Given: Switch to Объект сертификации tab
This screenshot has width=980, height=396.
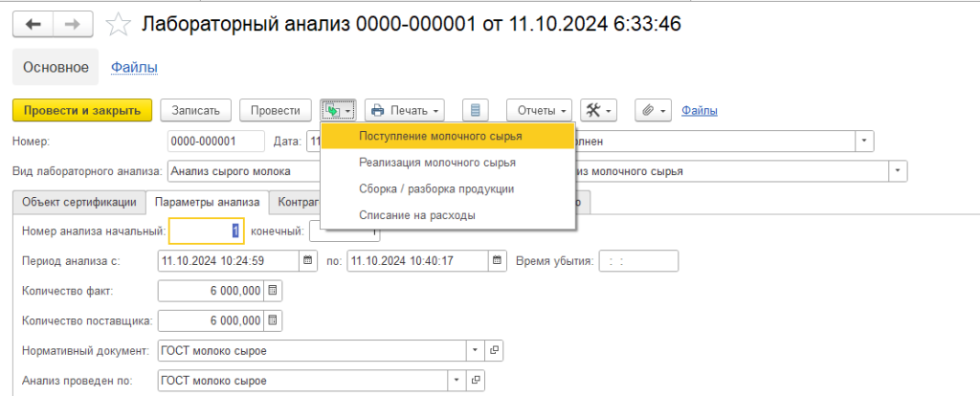Looking at the screenshot, I should click(79, 202).
